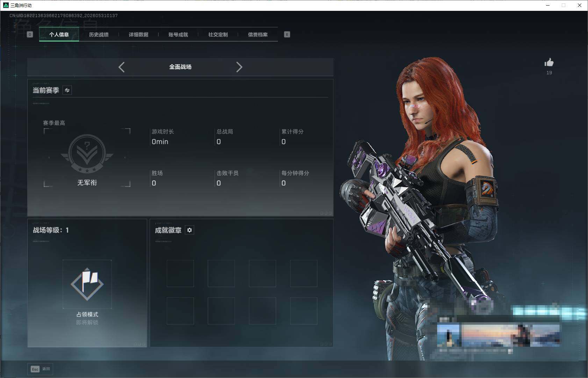Give a thumbs-up like to this profile
Screen dimensions: 588x378
tap(549, 63)
